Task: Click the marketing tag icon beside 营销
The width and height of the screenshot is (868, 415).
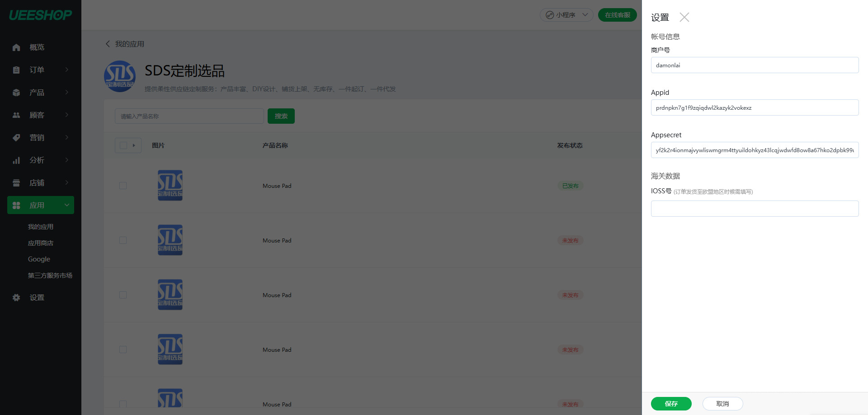Action: [x=16, y=138]
